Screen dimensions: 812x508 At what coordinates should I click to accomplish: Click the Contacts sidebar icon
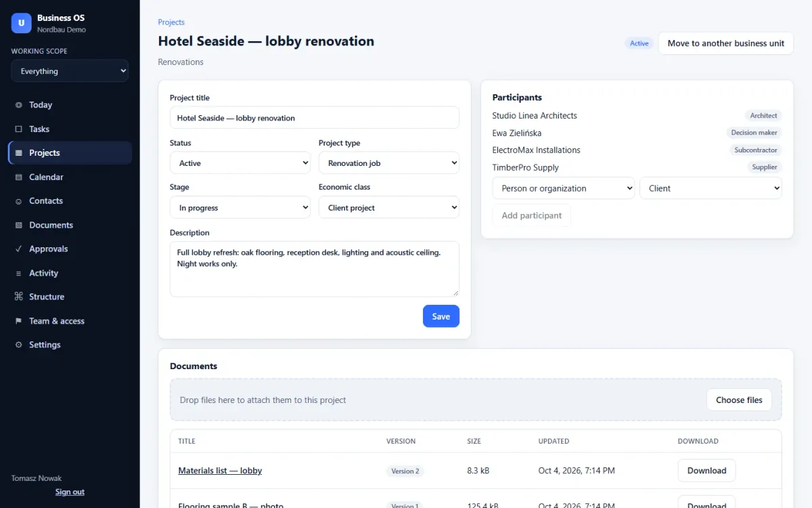click(18, 201)
